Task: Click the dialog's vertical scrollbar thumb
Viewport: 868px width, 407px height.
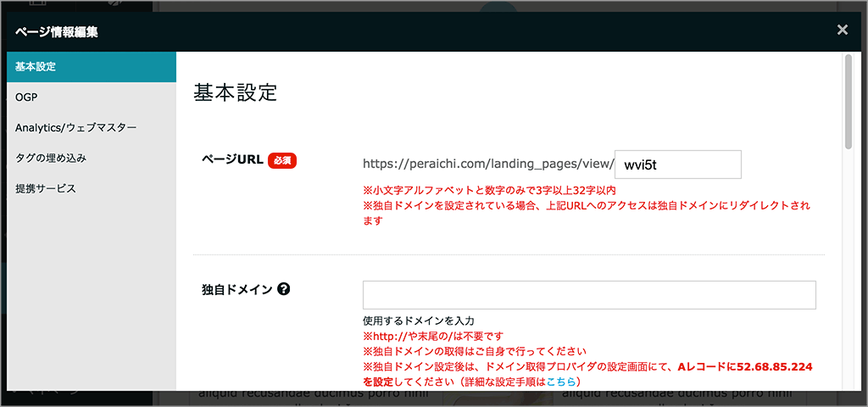Action: click(849, 102)
